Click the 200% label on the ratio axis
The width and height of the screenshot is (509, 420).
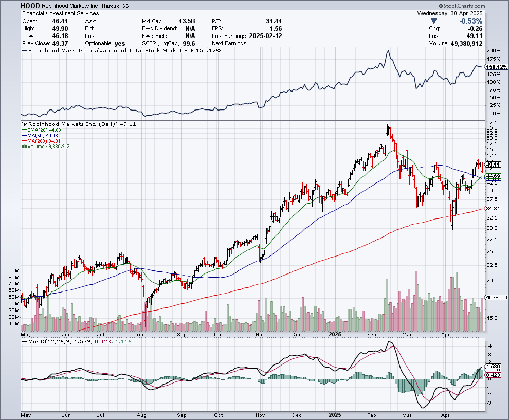pyautogui.click(x=494, y=51)
